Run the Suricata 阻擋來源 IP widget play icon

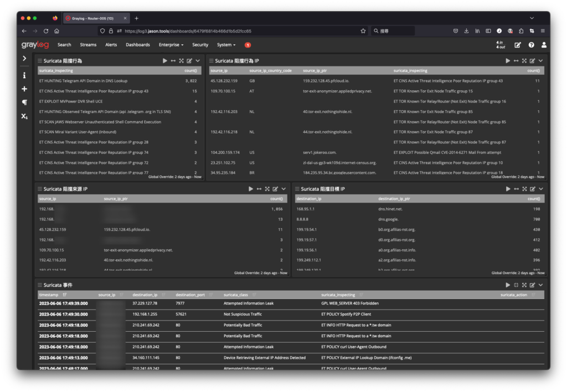[251, 189]
